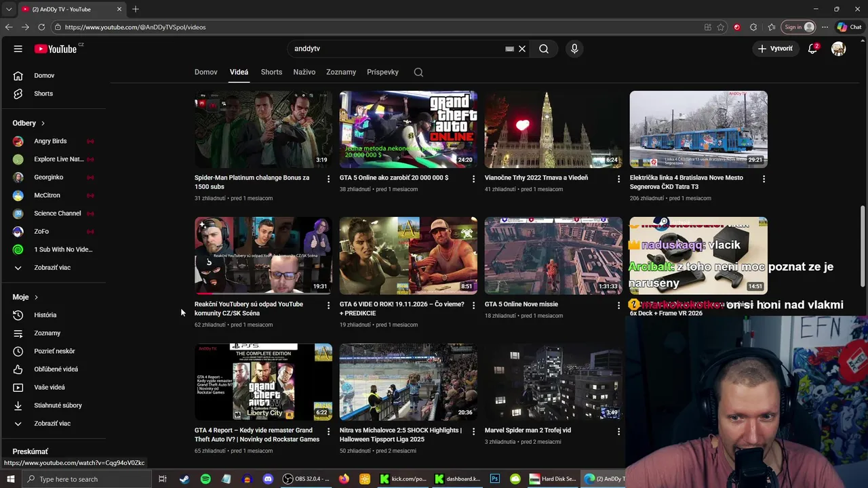Click the Windows taskbar search box
This screenshot has width=868, height=488.
87,479
